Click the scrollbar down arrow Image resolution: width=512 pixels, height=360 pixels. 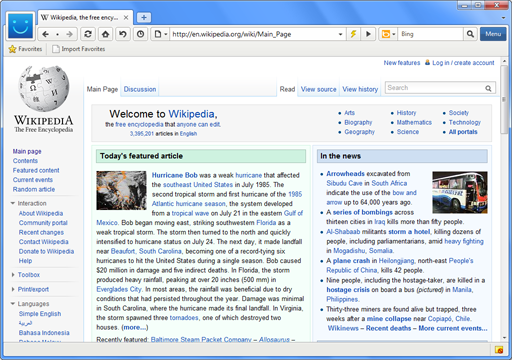[x=504, y=338]
